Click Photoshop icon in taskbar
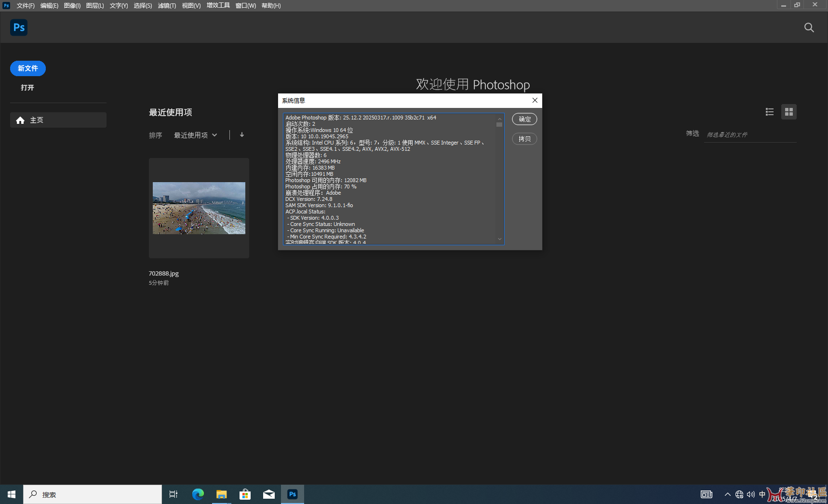Viewport: 828px width, 504px height. coord(293,494)
